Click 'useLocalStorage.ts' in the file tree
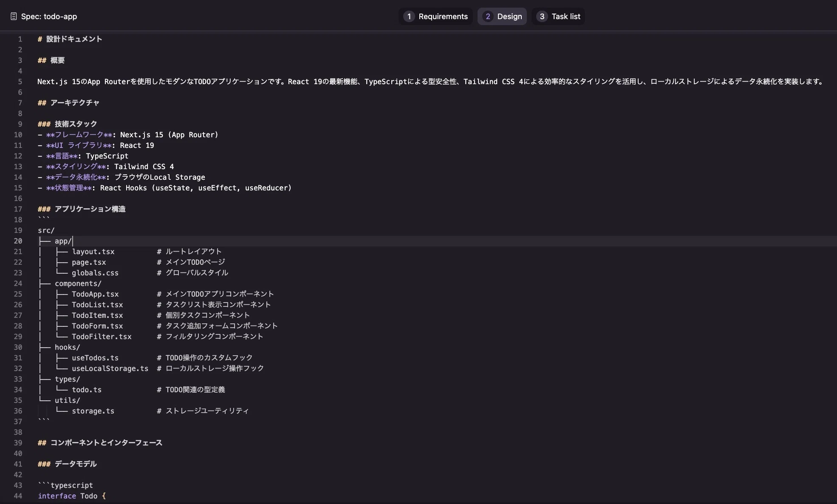837x504 pixels. coord(110,368)
